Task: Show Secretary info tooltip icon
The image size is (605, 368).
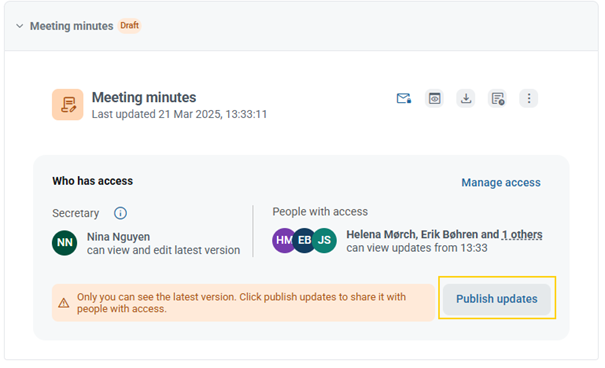Action: coord(120,213)
